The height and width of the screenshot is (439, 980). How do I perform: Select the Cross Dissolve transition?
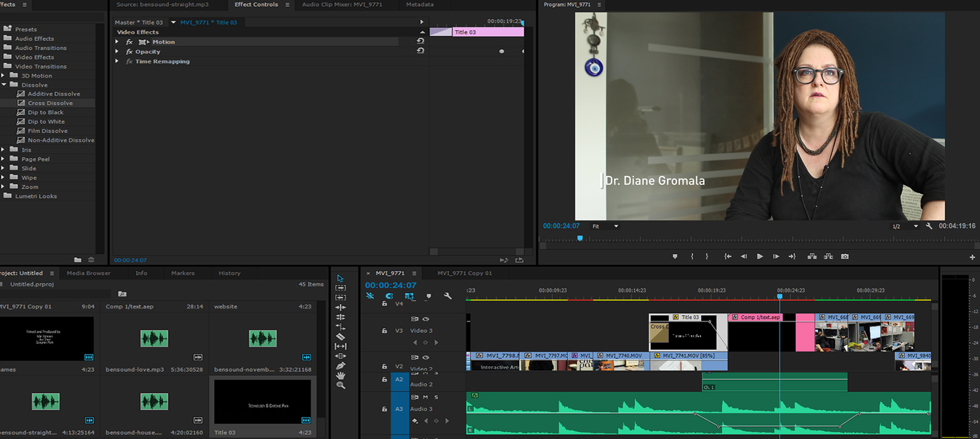tap(50, 103)
